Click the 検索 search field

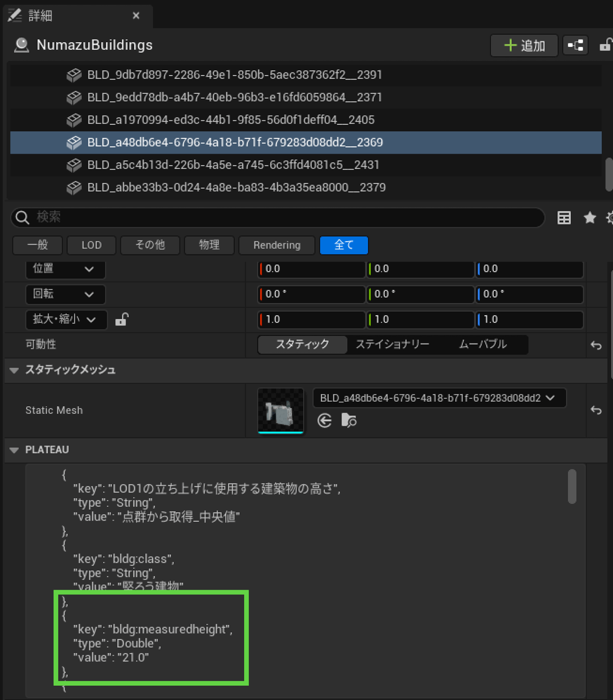tap(277, 217)
